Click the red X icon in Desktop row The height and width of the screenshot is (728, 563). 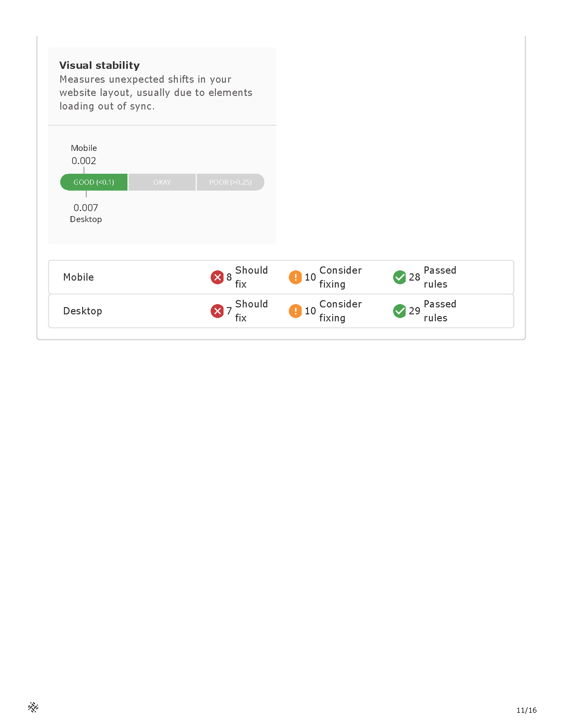217,311
